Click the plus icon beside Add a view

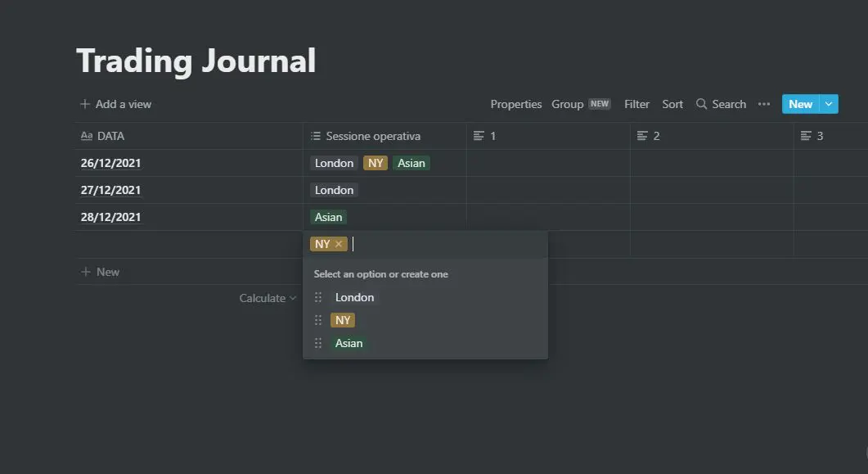[85, 104]
